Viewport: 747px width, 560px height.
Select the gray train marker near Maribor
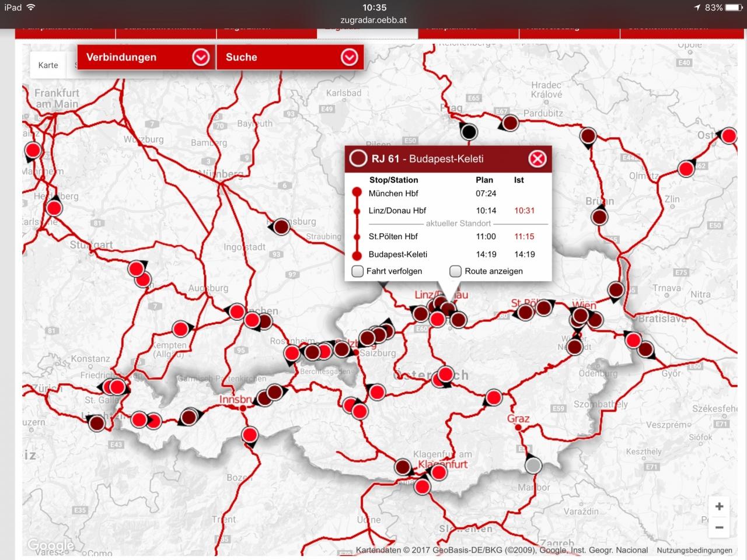(x=533, y=465)
